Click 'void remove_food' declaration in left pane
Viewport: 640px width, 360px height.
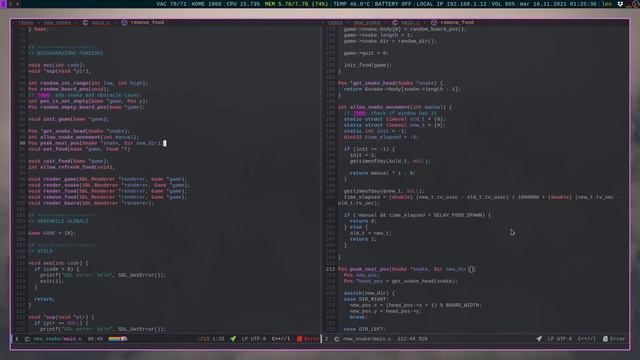107,197
